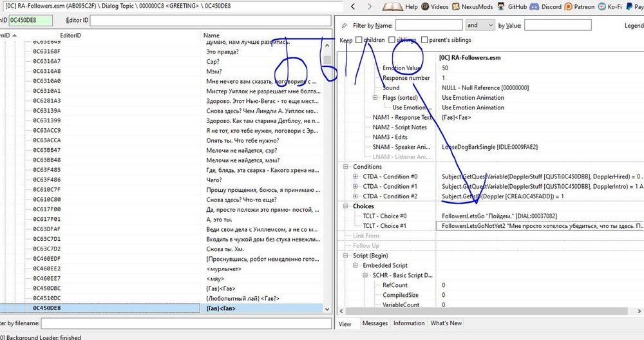Select record row 0C617F01

(x=162, y=220)
